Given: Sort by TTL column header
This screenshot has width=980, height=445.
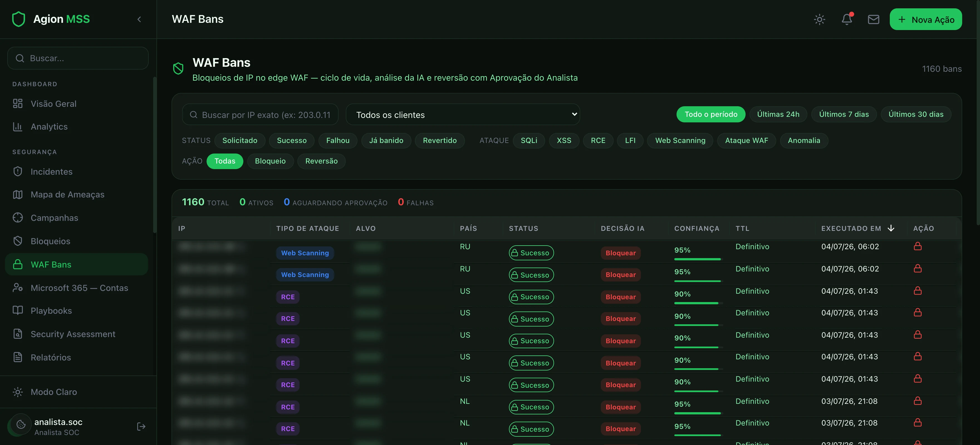Looking at the screenshot, I should click(x=742, y=228).
